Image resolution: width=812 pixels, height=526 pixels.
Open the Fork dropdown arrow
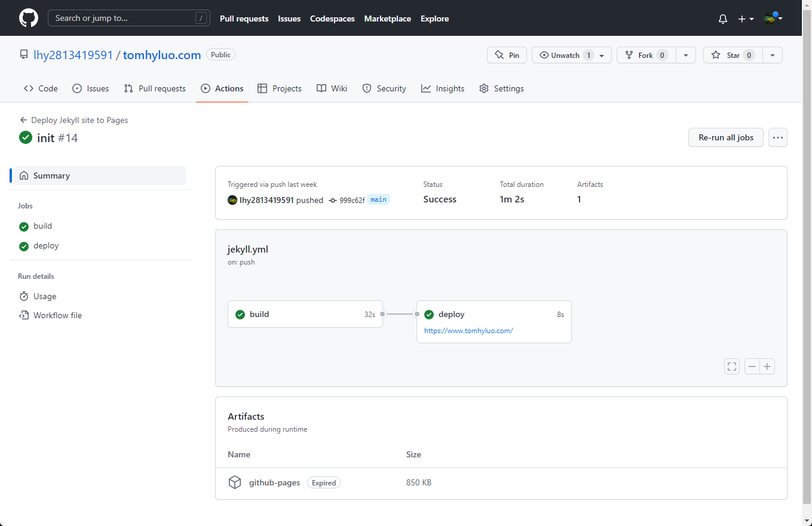(685, 55)
